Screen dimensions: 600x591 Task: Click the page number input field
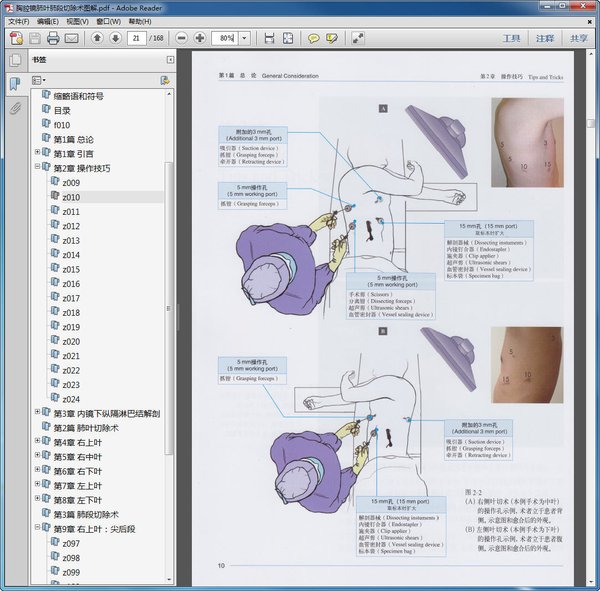(x=136, y=38)
